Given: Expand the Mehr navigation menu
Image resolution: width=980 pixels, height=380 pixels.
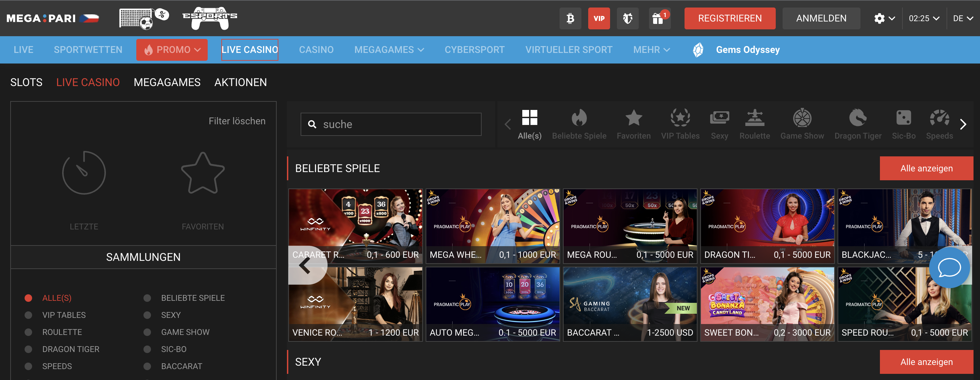Looking at the screenshot, I should click(651, 50).
